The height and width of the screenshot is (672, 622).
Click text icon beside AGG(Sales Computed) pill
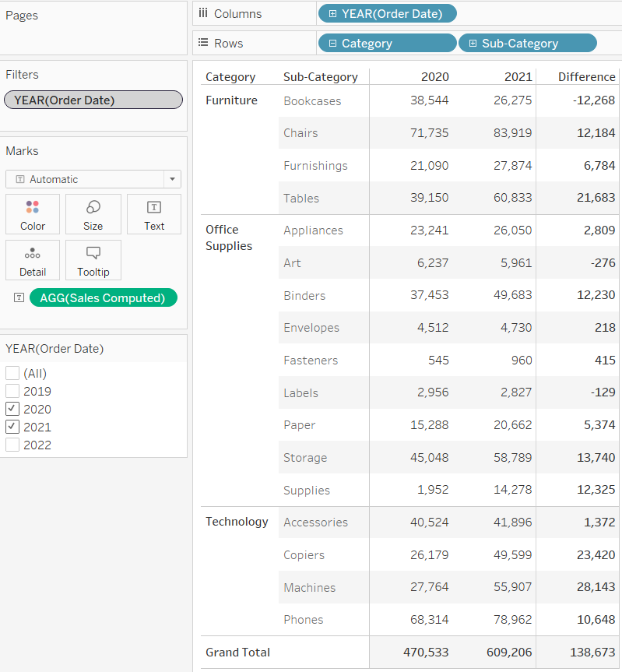tap(19, 298)
